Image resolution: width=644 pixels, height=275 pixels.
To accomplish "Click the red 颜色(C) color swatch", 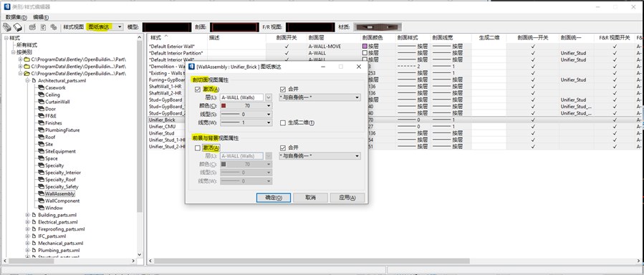I will [x=224, y=106].
